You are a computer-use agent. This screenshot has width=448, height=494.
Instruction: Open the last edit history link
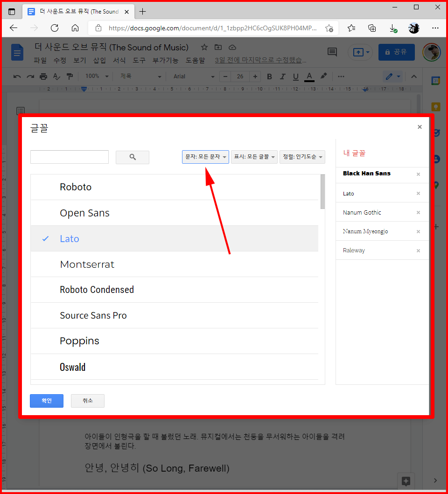[x=260, y=60]
